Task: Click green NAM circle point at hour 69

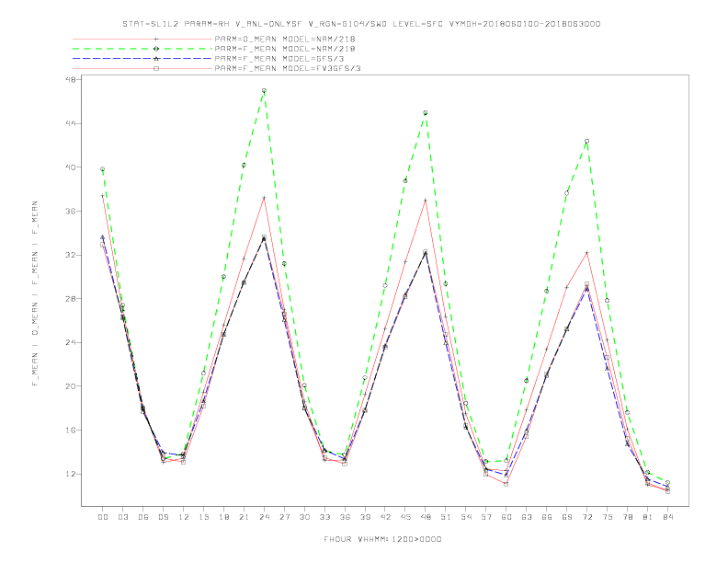Action: (x=567, y=193)
